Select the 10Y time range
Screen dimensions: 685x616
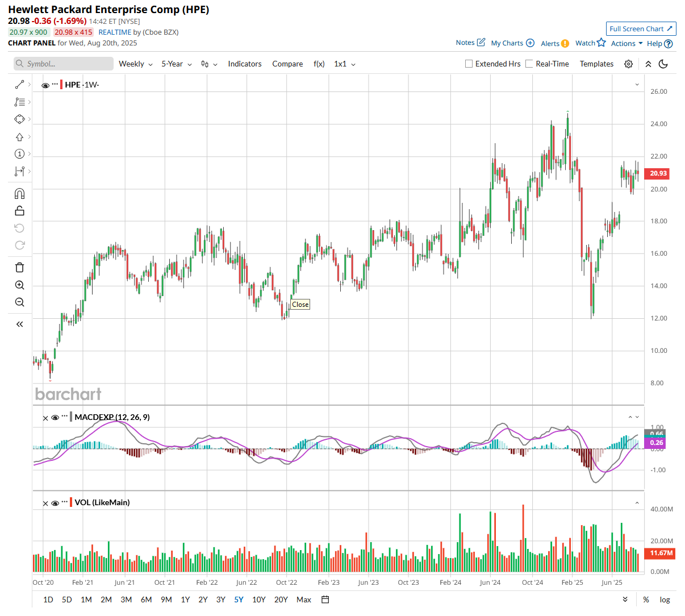[259, 600]
